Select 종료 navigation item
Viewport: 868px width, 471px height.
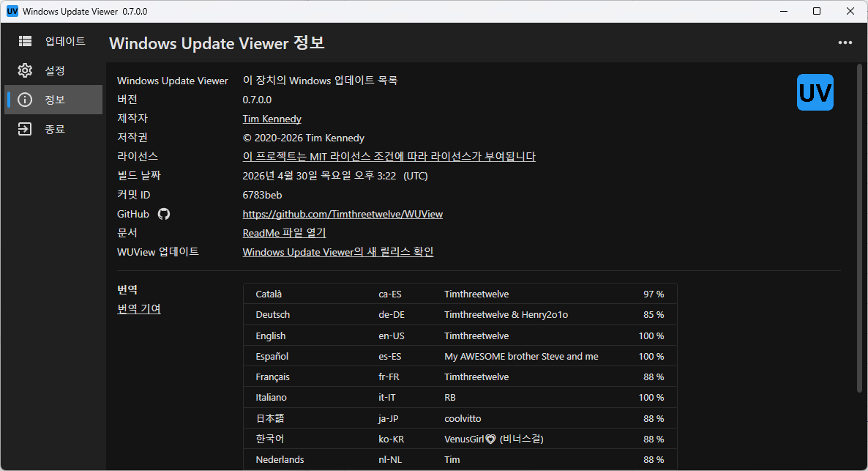click(x=53, y=129)
